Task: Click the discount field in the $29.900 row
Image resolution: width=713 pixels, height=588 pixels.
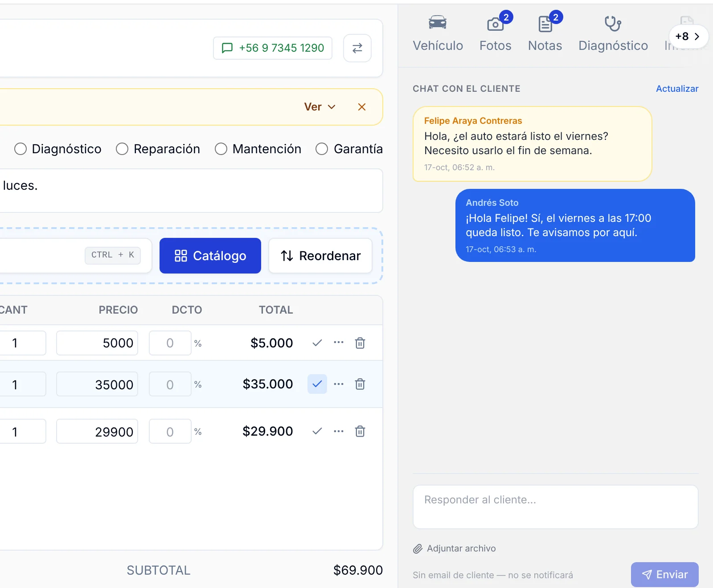Action: (x=170, y=431)
